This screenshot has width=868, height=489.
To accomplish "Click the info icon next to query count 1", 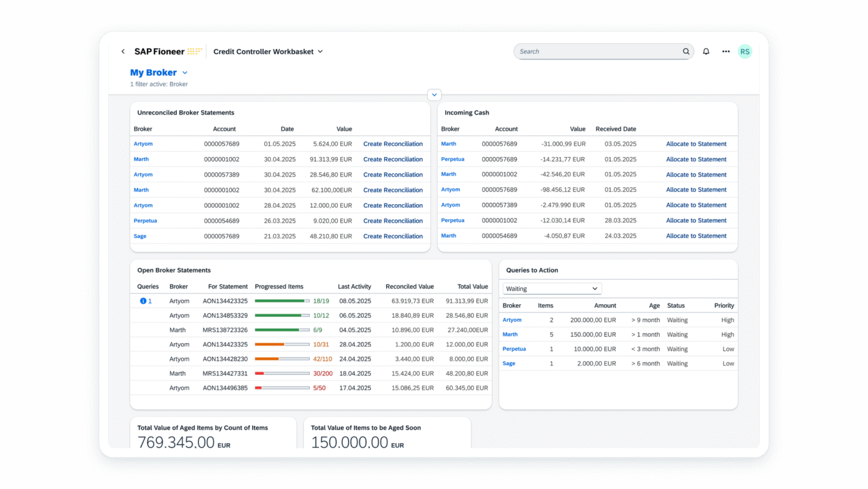I will pyautogui.click(x=144, y=300).
